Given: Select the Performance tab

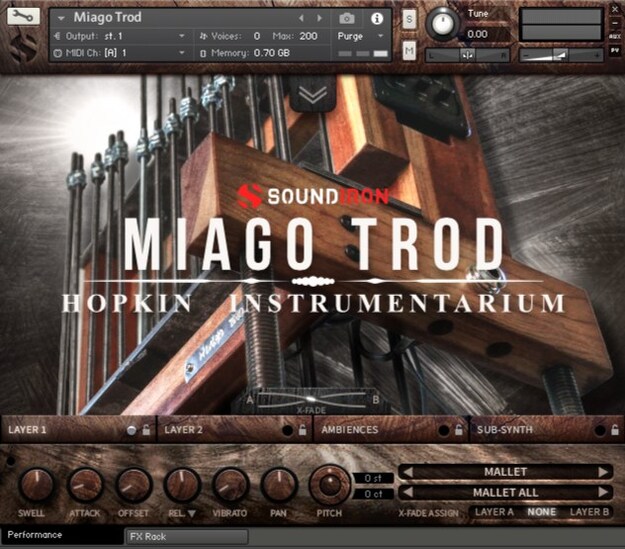Looking at the screenshot, I should 62,535.
